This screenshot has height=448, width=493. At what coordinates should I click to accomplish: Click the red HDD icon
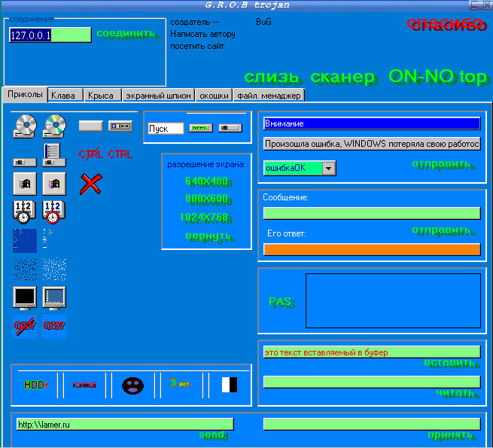(x=35, y=385)
